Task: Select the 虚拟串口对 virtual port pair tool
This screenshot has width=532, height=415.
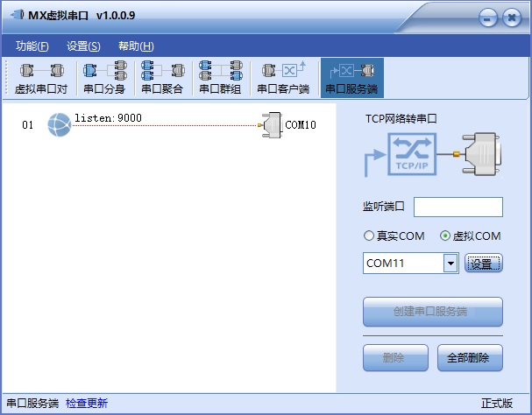Action: pyautogui.click(x=41, y=78)
